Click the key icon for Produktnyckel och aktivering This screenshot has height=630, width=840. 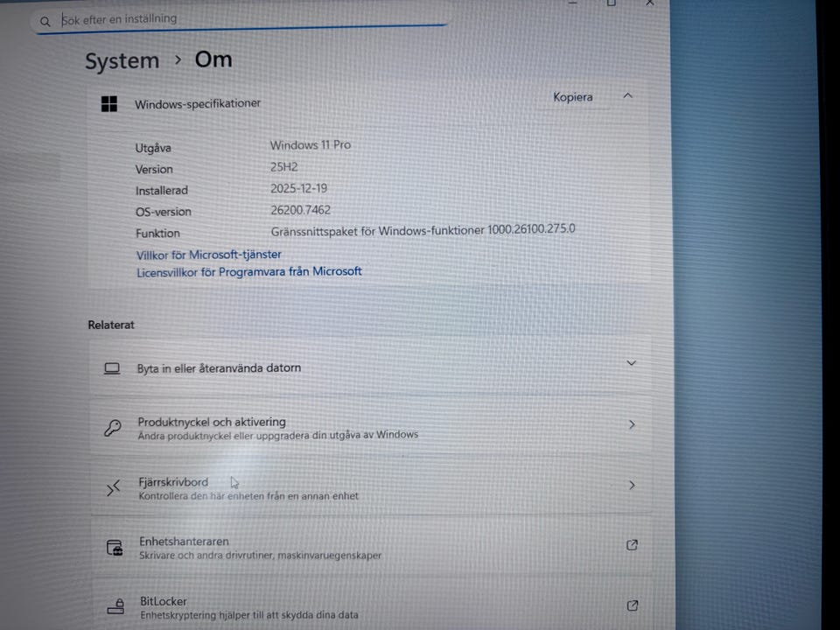pyautogui.click(x=113, y=428)
